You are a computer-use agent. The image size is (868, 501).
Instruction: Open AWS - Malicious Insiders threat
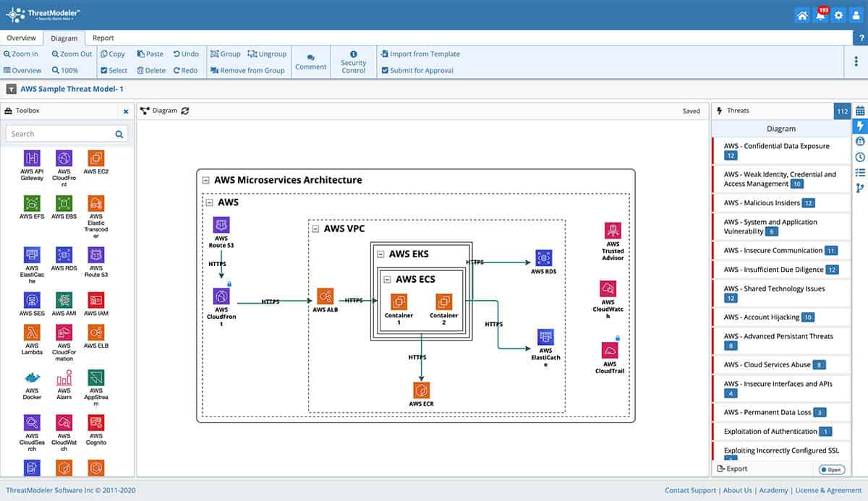(x=781, y=202)
